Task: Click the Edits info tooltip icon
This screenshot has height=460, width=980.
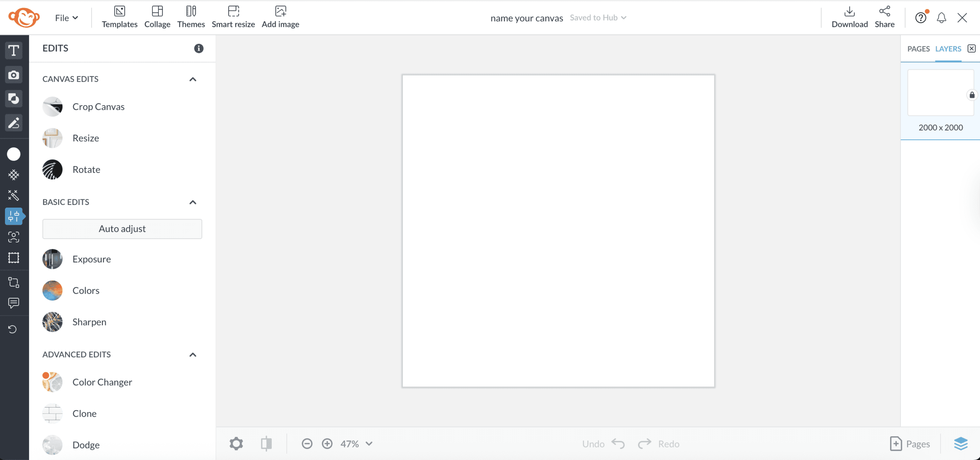Action: (x=199, y=48)
